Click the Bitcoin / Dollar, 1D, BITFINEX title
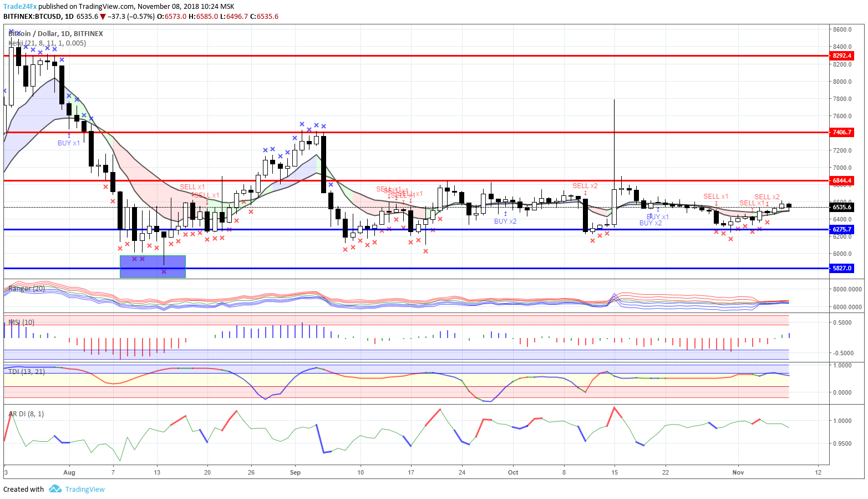Image resolution: width=868 pixels, height=499 pixels. 55,34
